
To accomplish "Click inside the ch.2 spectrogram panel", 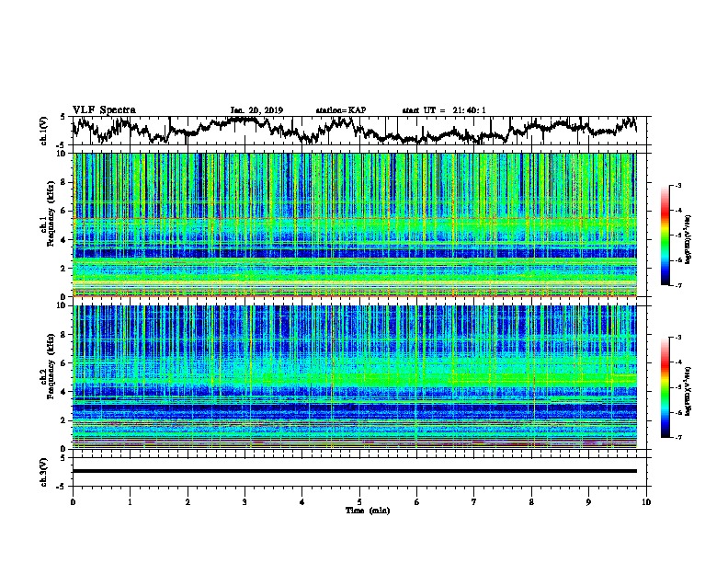I will (x=355, y=377).
